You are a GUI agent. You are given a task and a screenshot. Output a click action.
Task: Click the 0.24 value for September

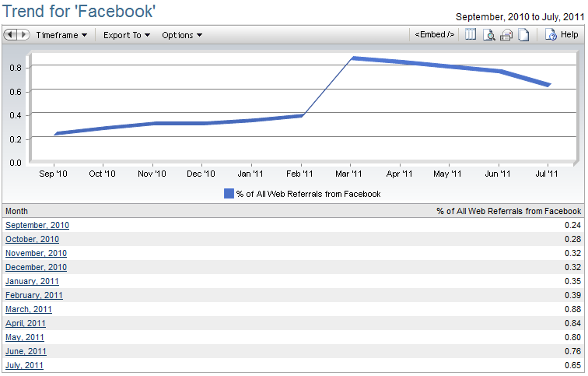tap(572, 225)
